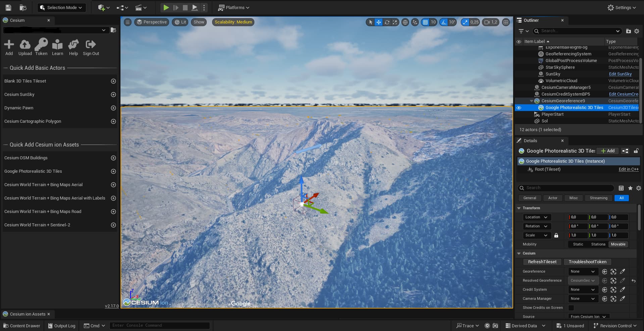Click the Cesium Token key icon
The image size is (644, 331).
[41, 47]
